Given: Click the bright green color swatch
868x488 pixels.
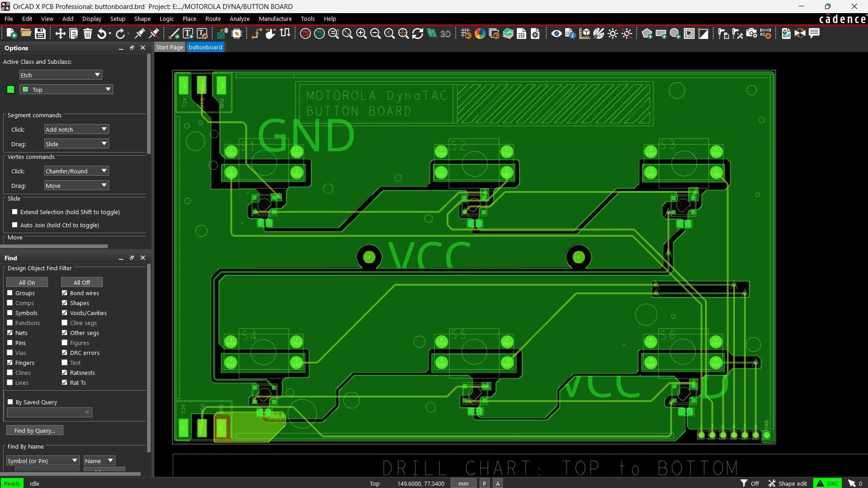Looking at the screenshot, I should point(11,90).
